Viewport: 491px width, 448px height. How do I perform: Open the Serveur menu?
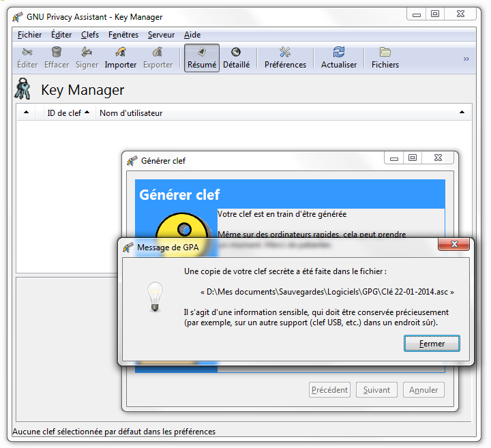coord(161,35)
